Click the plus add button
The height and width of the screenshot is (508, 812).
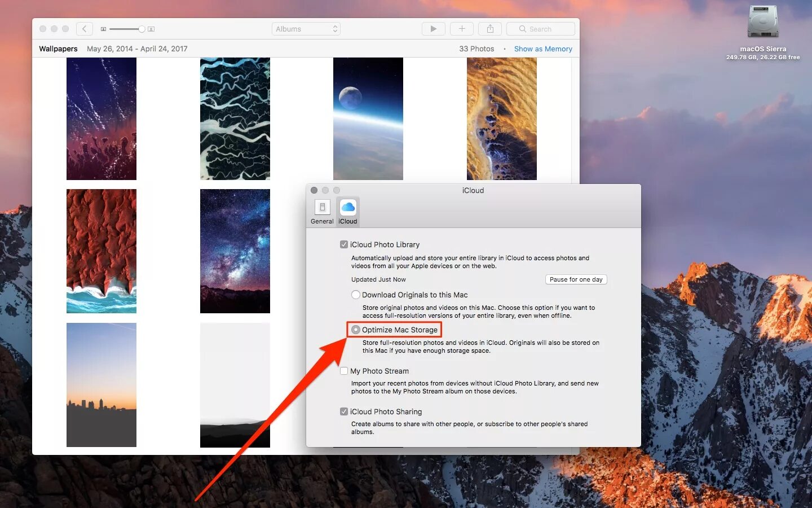(462, 29)
